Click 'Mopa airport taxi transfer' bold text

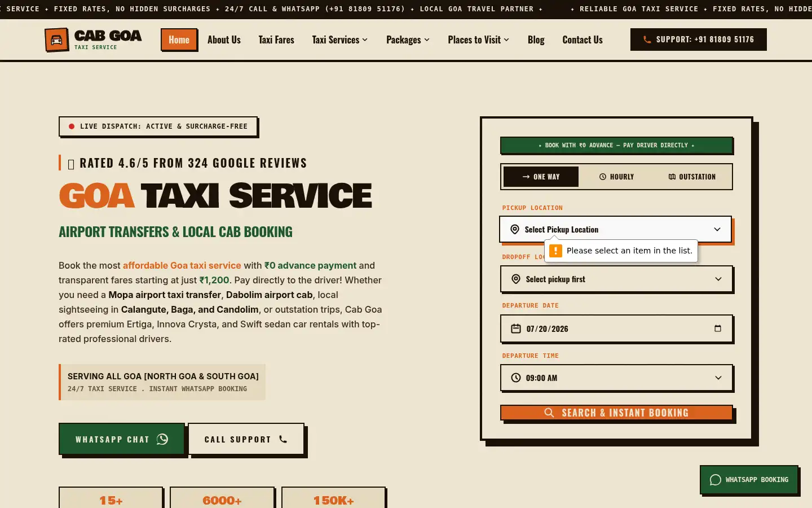pos(165,295)
